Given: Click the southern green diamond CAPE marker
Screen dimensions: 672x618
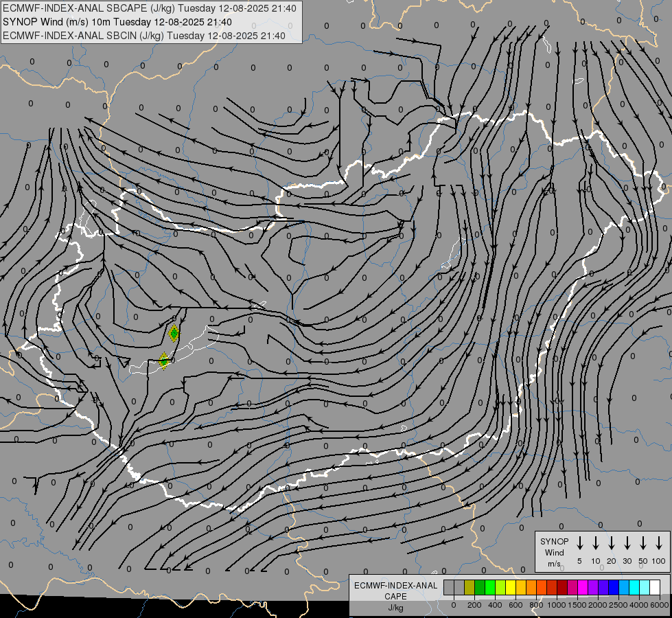Looking at the screenshot, I should tap(164, 360).
